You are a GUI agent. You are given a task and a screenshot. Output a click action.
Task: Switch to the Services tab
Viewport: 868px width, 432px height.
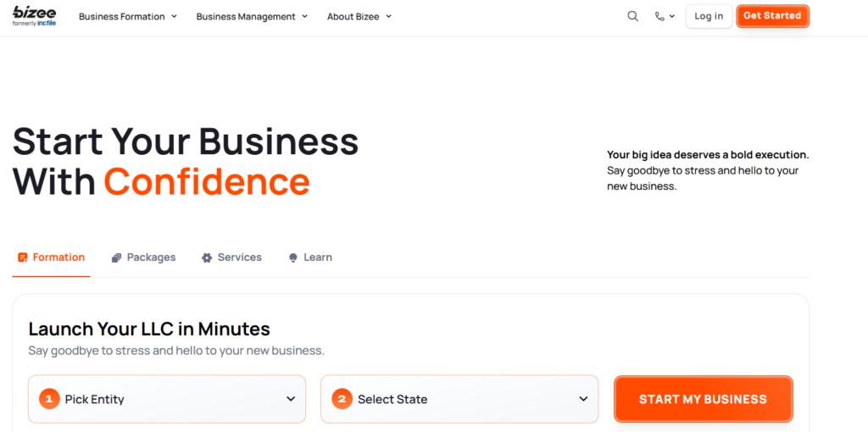click(x=239, y=258)
